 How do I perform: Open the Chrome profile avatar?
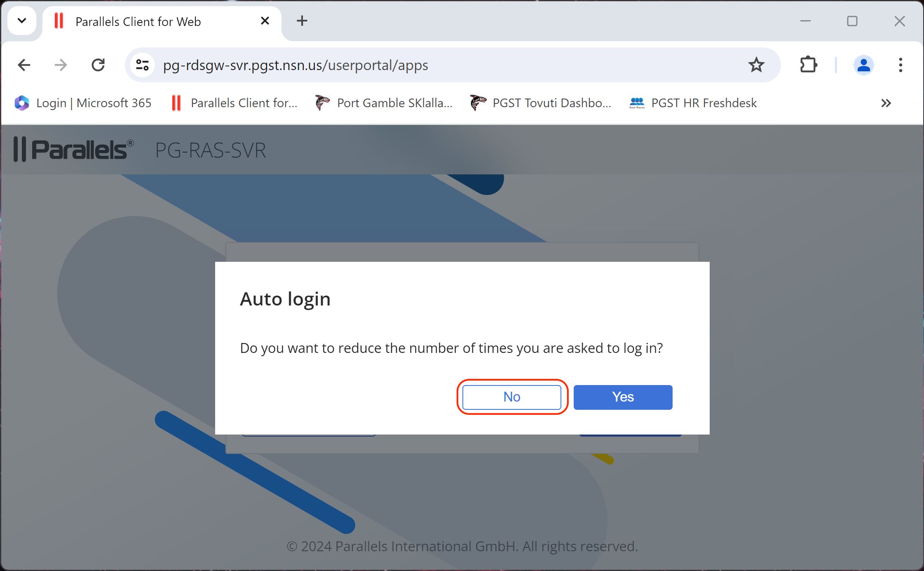tap(863, 65)
